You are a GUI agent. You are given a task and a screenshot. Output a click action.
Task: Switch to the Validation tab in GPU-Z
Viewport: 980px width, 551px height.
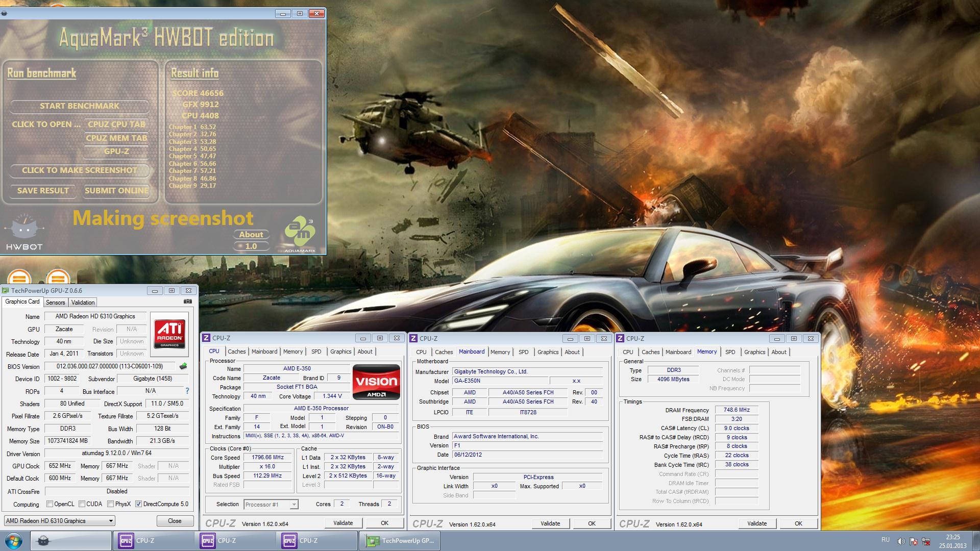[x=83, y=303]
